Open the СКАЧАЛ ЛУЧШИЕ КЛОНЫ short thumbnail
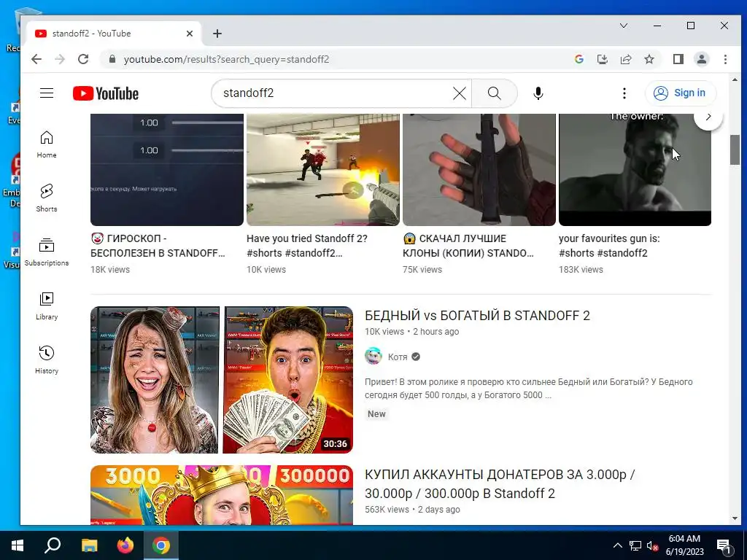The width and height of the screenshot is (747, 560). pyautogui.click(x=479, y=169)
